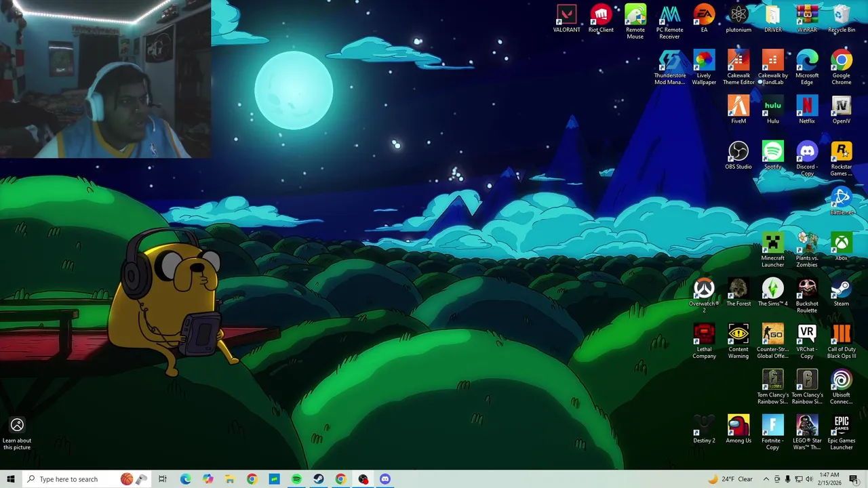Open the Recycle Bin
Viewport: 868px width, 488px height.
click(x=842, y=19)
